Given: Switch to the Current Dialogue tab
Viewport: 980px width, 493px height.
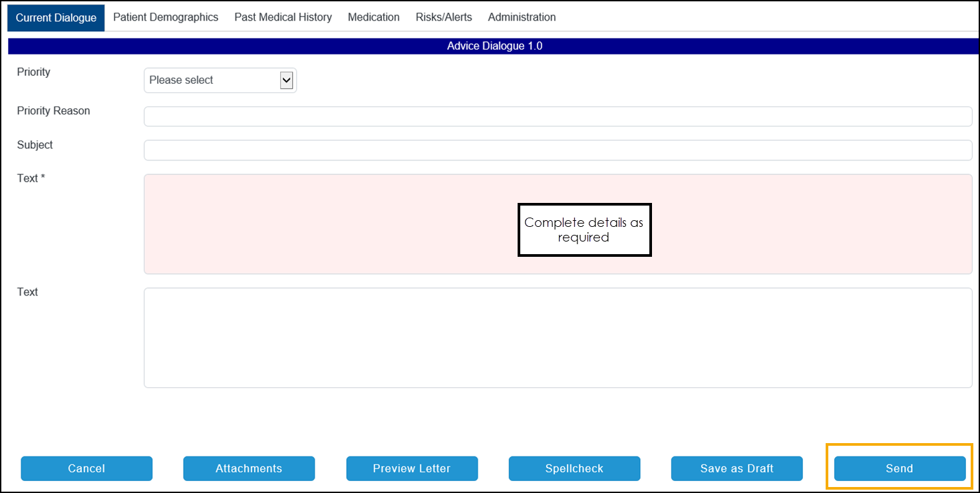Looking at the screenshot, I should click(x=56, y=18).
